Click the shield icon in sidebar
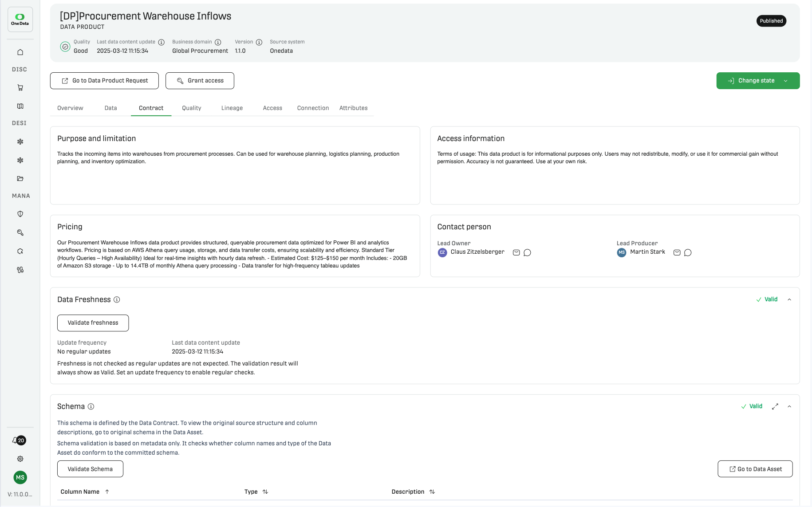The width and height of the screenshot is (812, 507). [x=20, y=214]
